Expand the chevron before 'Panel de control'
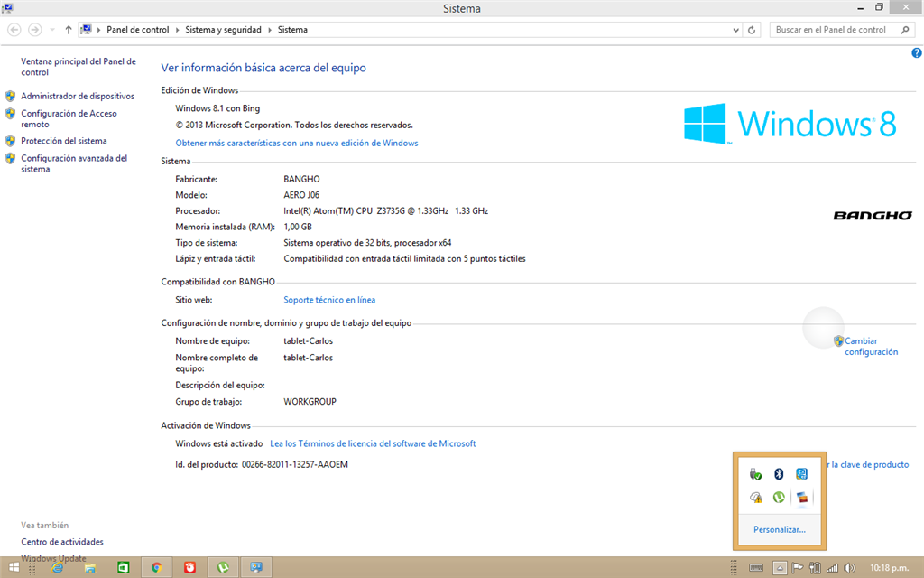 coord(98,30)
